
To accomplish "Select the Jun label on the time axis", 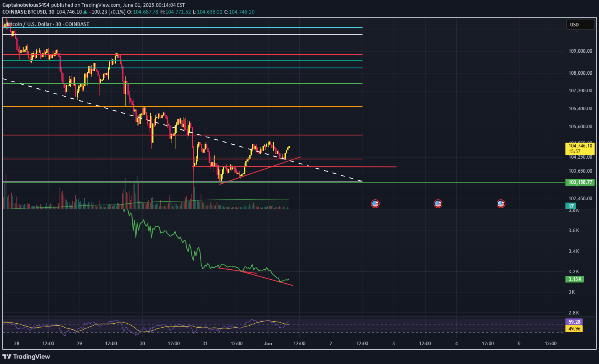I will pos(267,343).
